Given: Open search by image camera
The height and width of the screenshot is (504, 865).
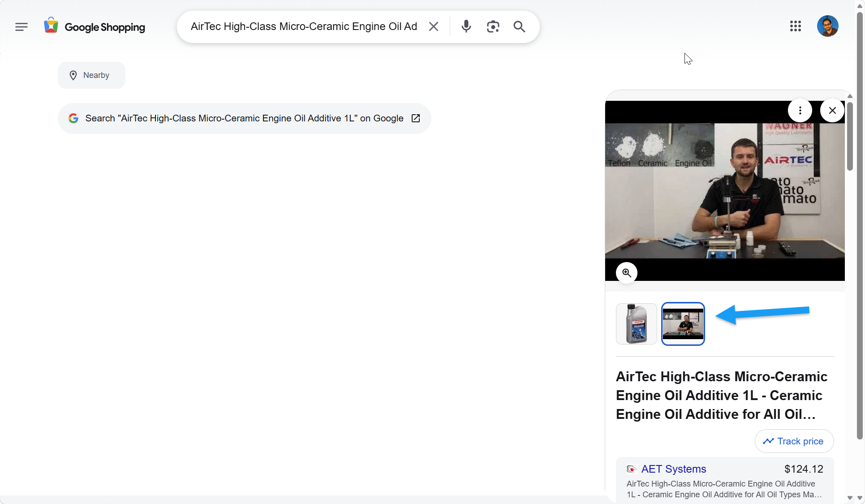Looking at the screenshot, I should (493, 26).
